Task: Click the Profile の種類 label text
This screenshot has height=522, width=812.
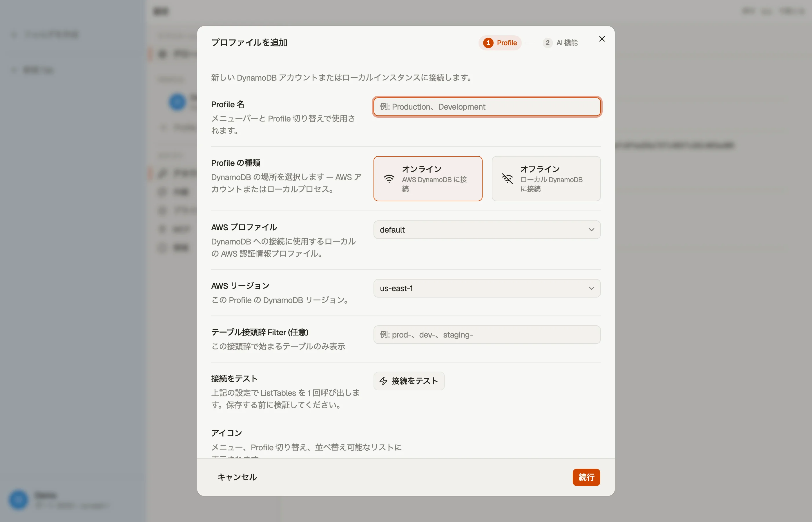Action: click(x=235, y=163)
